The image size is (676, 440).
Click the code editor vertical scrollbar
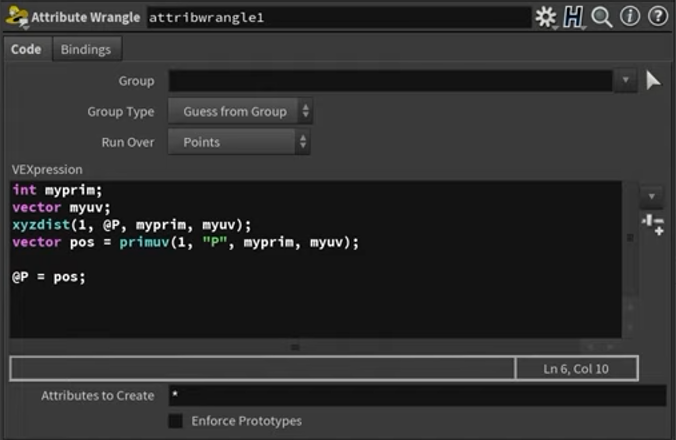630,259
